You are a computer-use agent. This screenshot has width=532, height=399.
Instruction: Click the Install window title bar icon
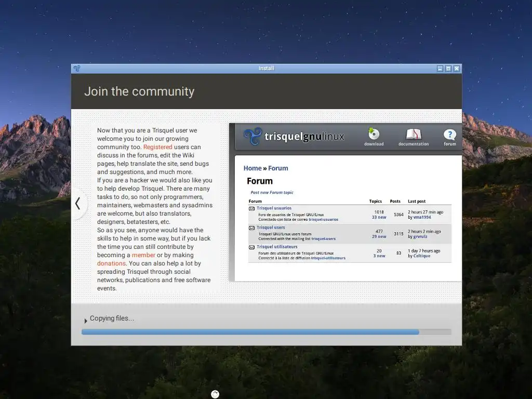point(77,69)
